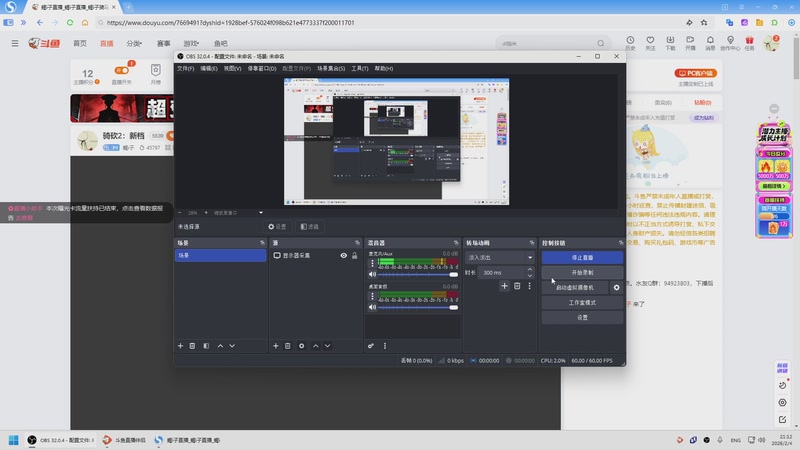Click the 开始录制 button
This screenshot has height=450, width=800.
[582, 272]
